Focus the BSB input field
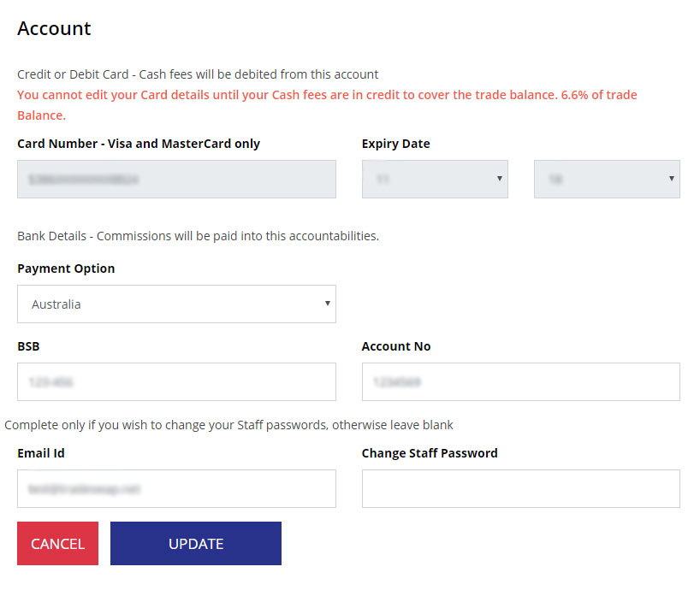The height and width of the screenshot is (602, 700). (176, 382)
